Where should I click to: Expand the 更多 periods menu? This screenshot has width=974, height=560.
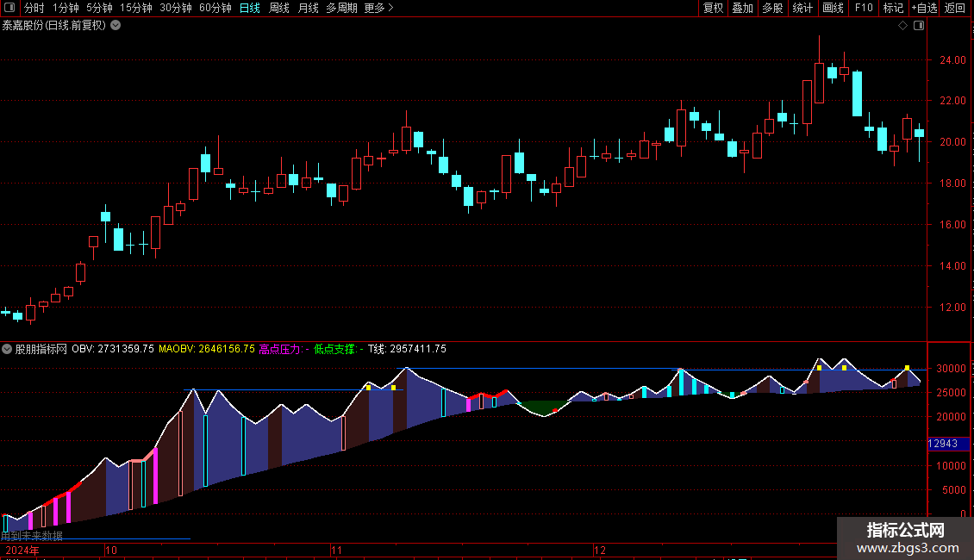point(379,8)
